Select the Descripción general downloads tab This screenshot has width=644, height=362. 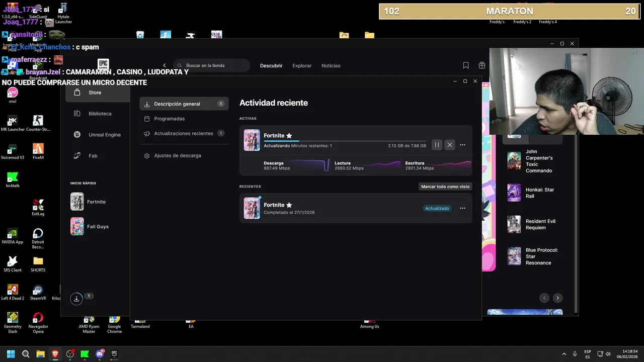[184, 104]
